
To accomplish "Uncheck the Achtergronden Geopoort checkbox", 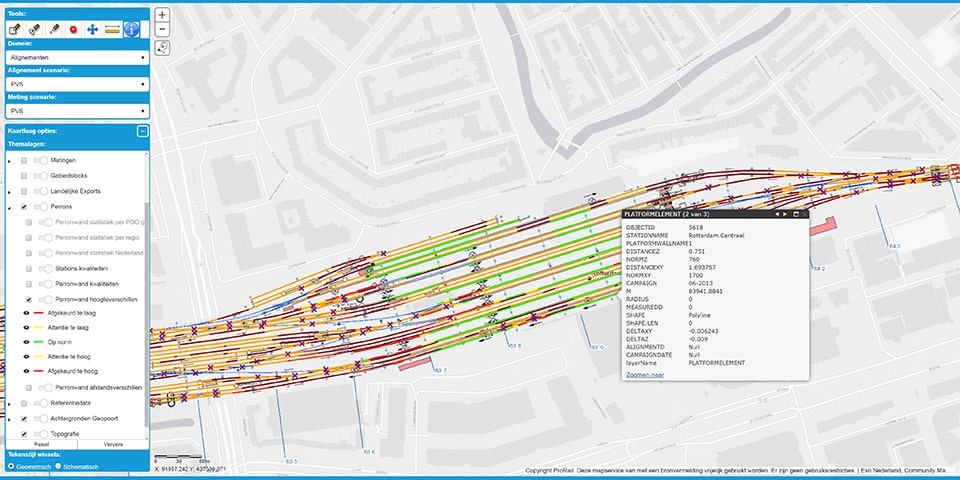I will 24,419.
